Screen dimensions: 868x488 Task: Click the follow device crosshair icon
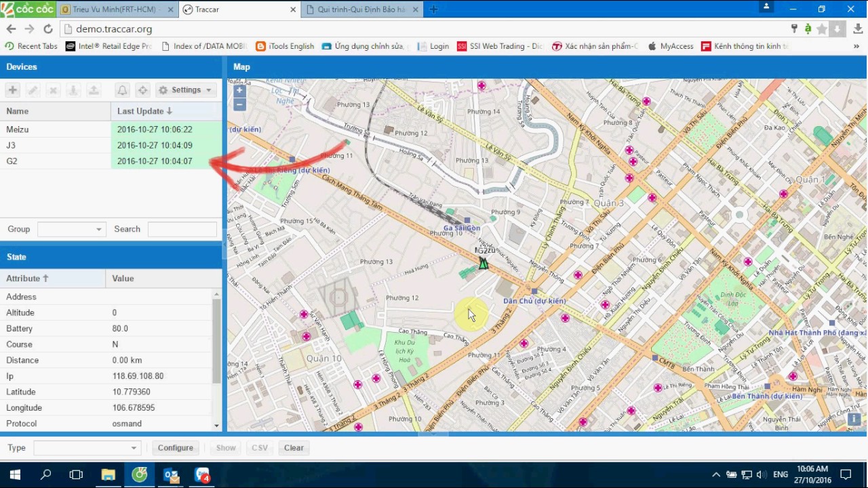142,90
